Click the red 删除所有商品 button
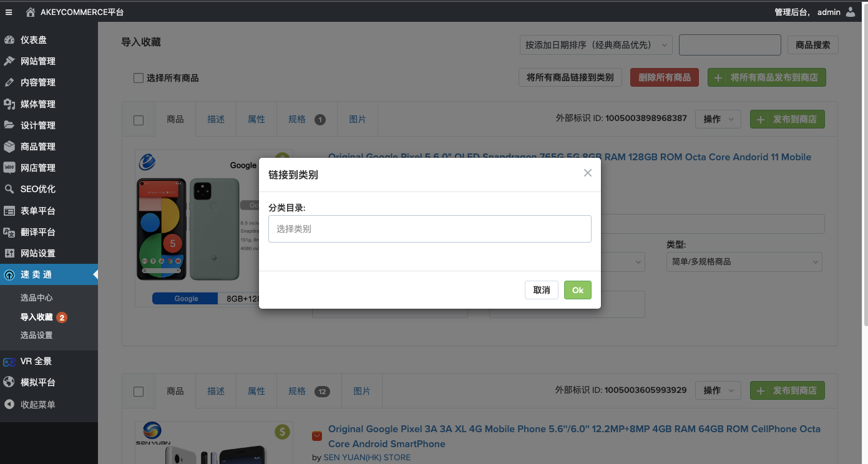 [x=665, y=78]
